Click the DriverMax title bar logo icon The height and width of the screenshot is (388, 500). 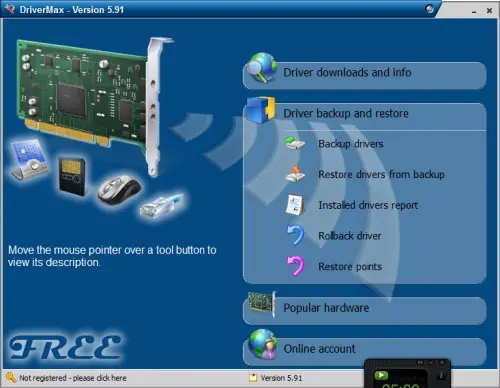[x=9, y=8]
